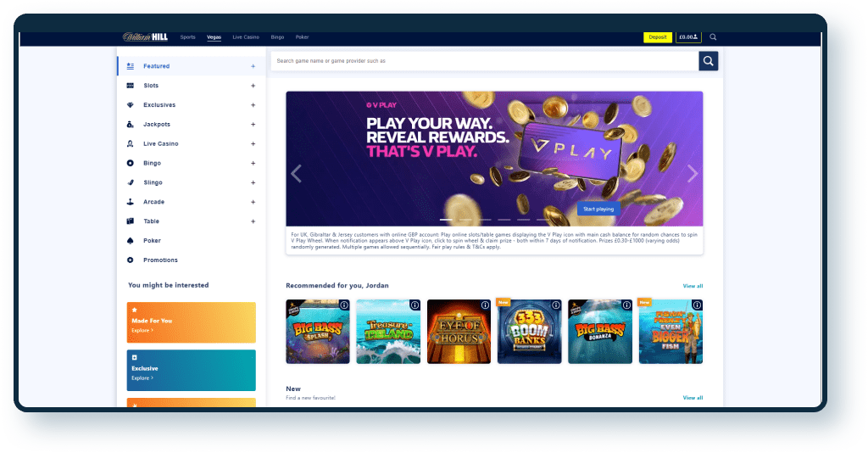Click the Jackpots money bag icon
The image size is (868, 453).
click(130, 124)
